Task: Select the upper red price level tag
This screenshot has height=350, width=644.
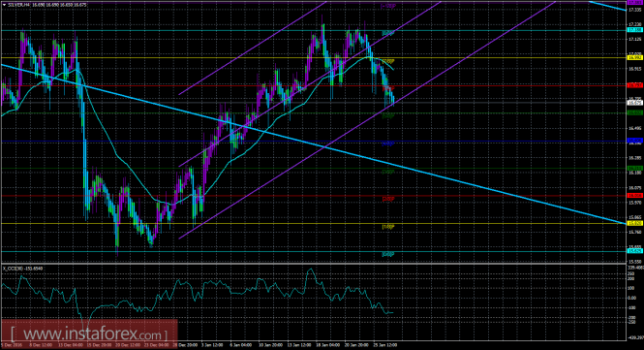Action: click(634, 85)
